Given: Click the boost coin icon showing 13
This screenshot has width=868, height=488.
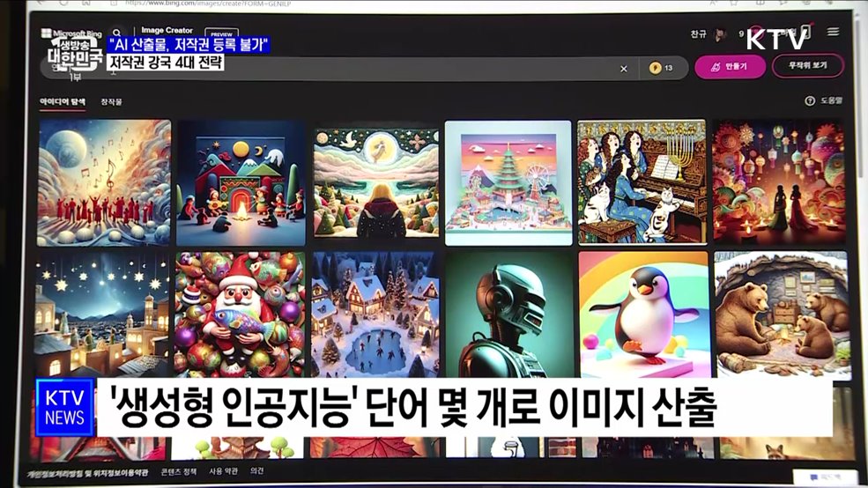Looking at the screenshot, I should pos(656,68).
